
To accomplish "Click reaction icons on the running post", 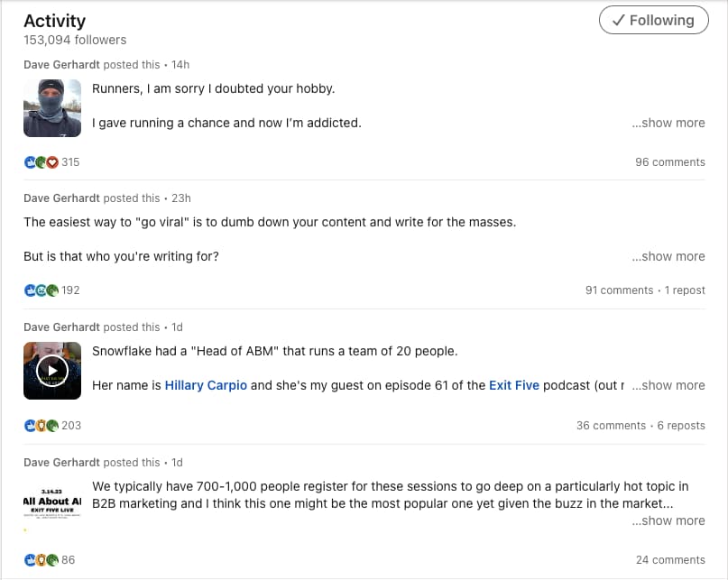I will pos(41,162).
